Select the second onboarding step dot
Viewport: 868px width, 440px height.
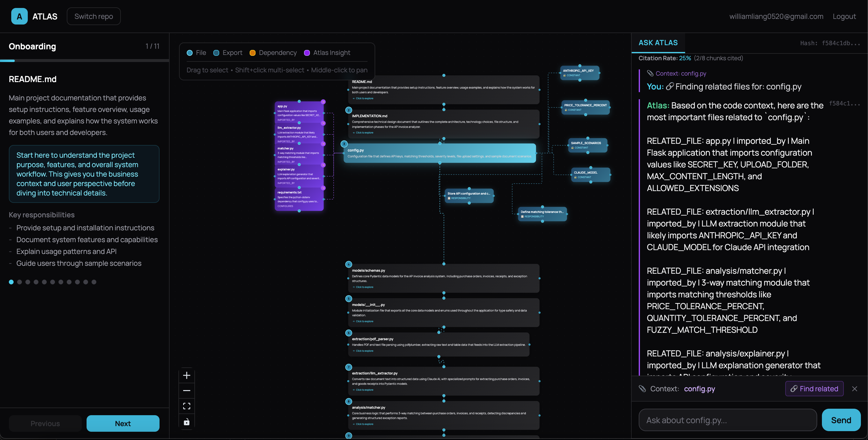pos(19,282)
